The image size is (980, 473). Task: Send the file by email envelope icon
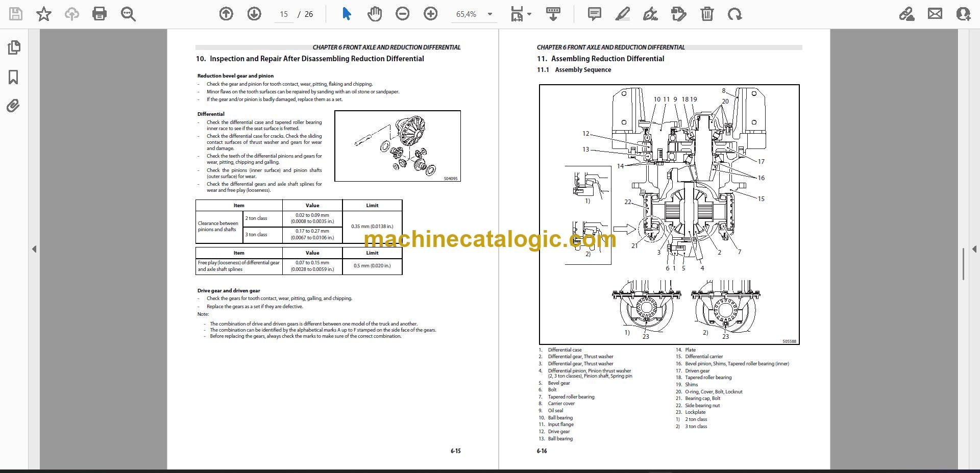pos(935,14)
